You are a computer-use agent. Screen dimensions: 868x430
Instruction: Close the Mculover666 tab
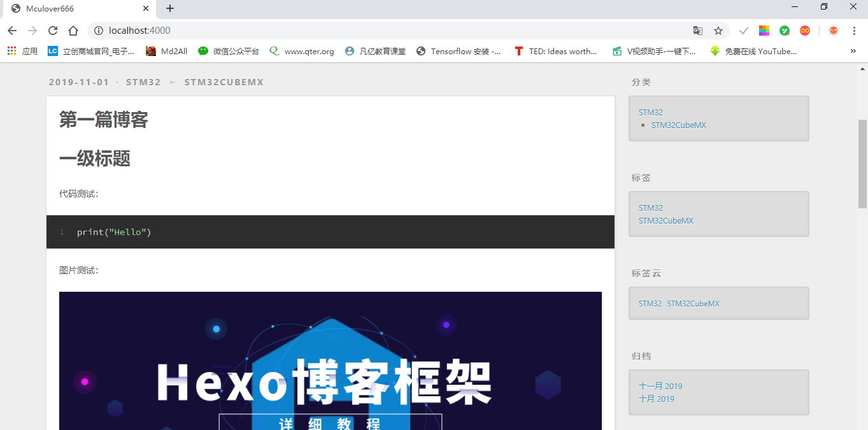click(x=146, y=8)
